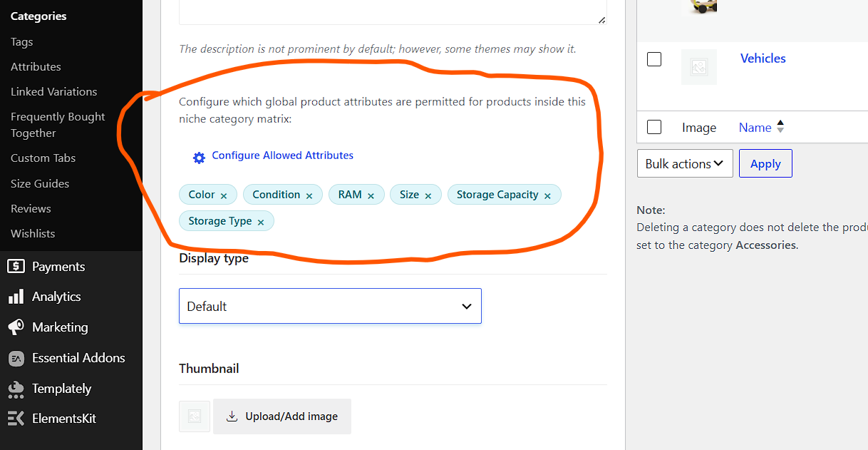
Task: Remove the Condition attribute tag
Action: [309, 195]
